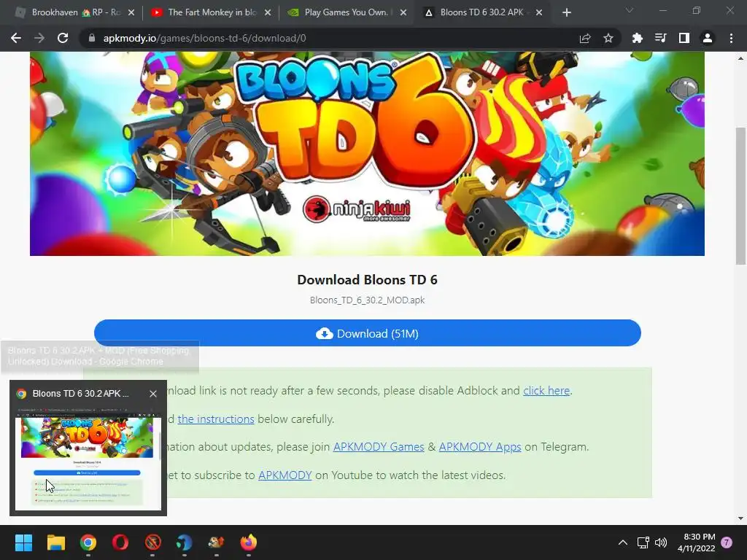Close the Brookhaven RP tab
The height and width of the screenshot is (560, 747).
coord(131,12)
